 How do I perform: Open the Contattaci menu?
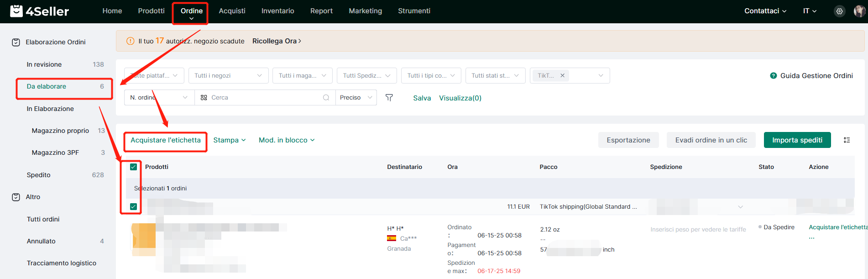(x=765, y=11)
